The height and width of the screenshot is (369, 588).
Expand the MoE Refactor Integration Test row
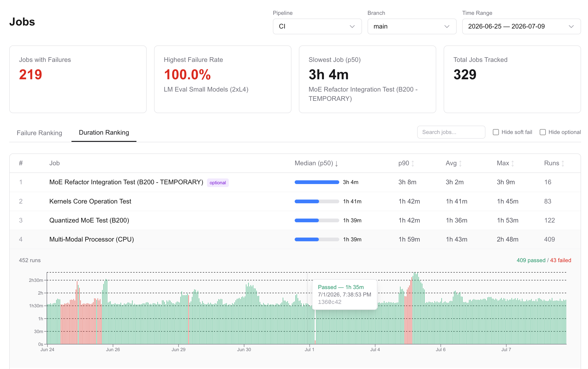click(295, 182)
